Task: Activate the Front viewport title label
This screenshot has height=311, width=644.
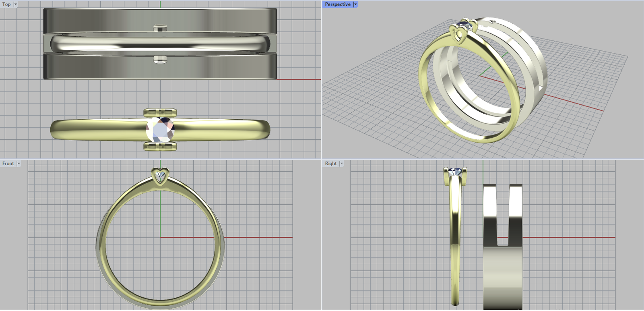Action: 8,164
